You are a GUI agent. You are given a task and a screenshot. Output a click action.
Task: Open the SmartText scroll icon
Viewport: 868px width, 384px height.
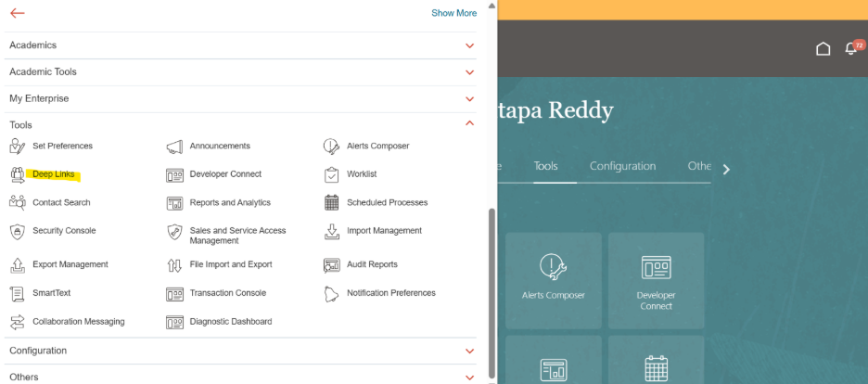(18, 293)
